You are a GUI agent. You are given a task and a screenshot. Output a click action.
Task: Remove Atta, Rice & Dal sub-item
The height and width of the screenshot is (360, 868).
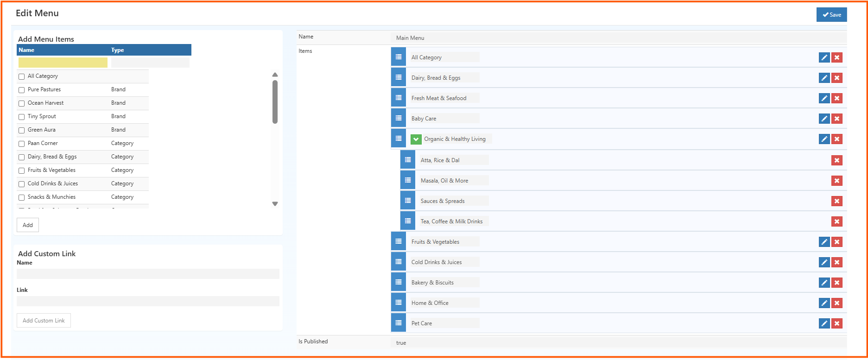pyautogui.click(x=836, y=160)
